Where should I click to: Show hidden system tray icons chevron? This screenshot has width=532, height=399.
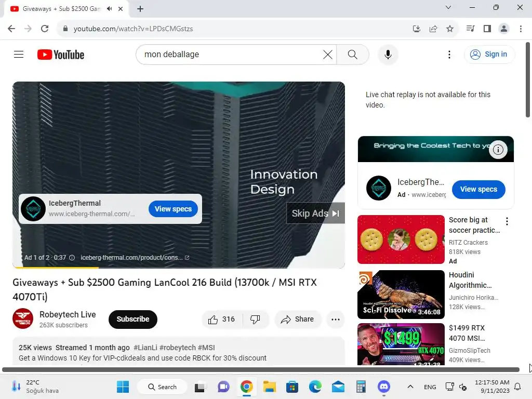pyautogui.click(x=410, y=387)
